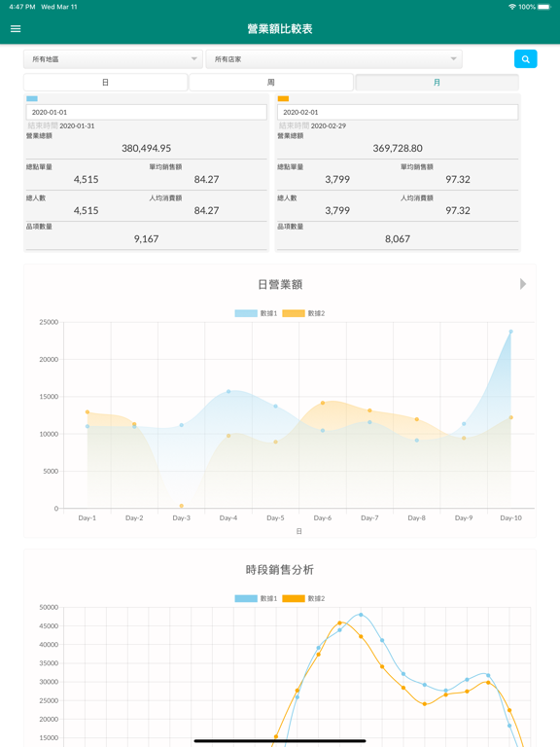This screenshot has height=747, width=560.
Task: Click the 時段銷售分析 chart title
Action: (280, 570)
